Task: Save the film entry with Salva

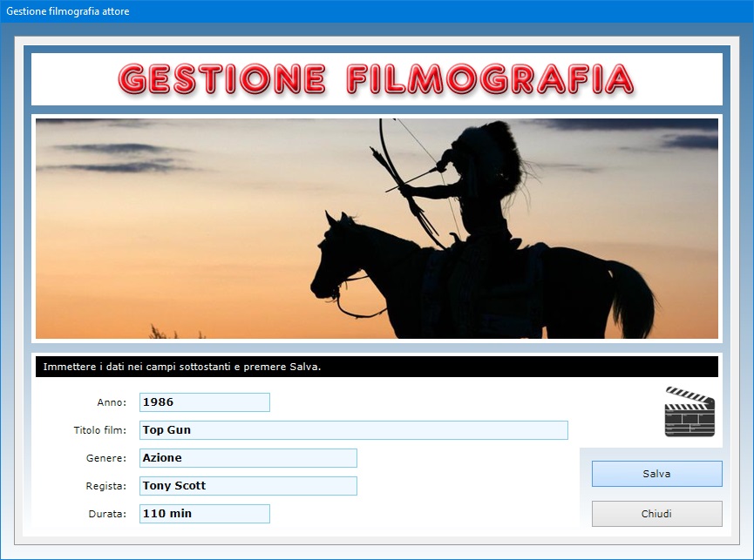Action: (657, 474)
